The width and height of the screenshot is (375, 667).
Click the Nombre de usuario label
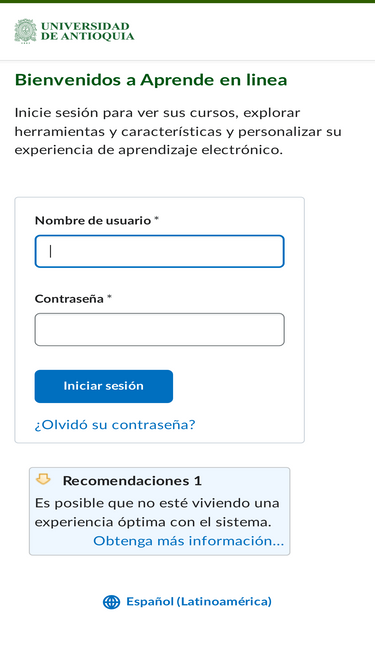(93, 220)
